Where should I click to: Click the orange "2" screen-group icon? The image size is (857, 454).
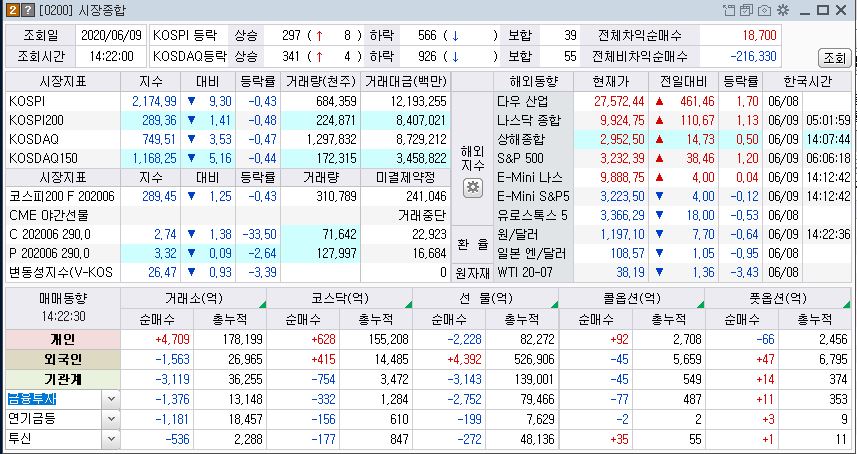pyautogui.click(x=11, y=10)
